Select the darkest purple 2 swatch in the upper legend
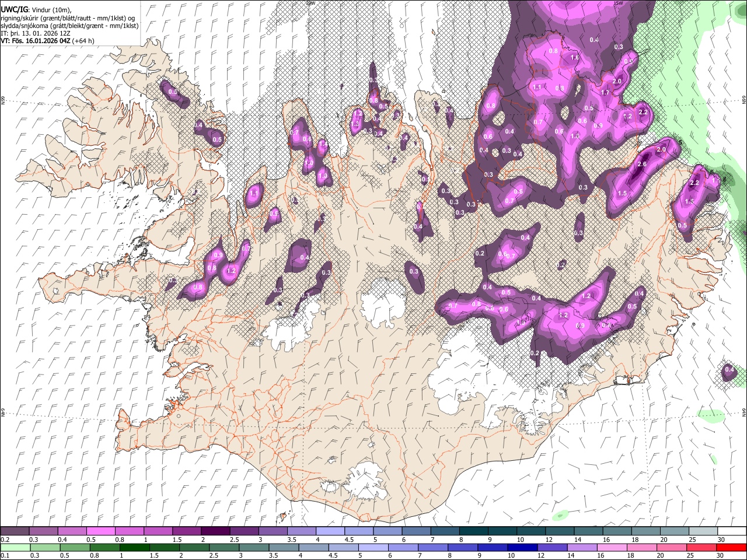Screen dimensions: 747x560 point(215,531)
